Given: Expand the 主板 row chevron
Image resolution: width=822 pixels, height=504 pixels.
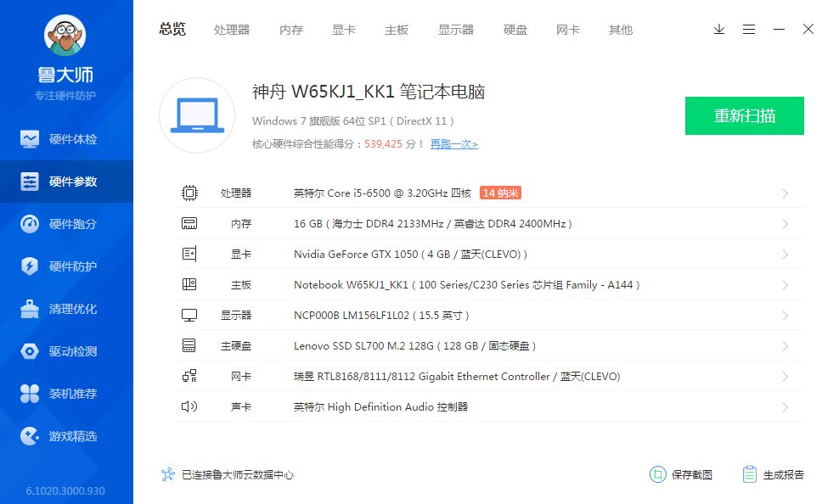Looking at the screenshot, I should pyautogui.click(x=785, y=285).
